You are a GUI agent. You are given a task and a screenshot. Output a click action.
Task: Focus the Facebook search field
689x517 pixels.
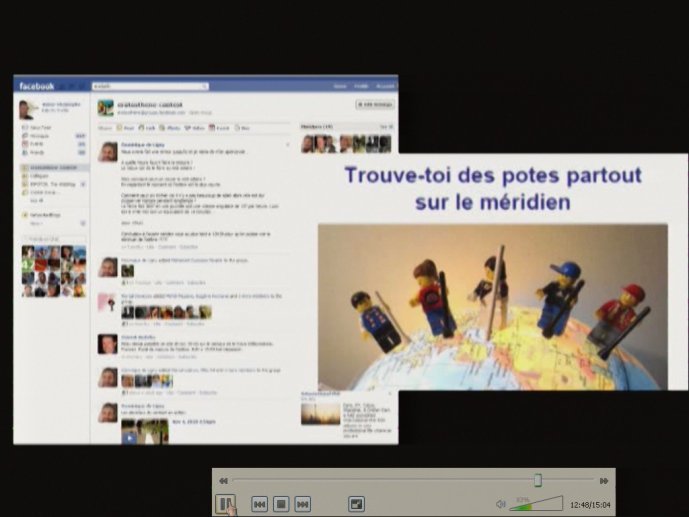[150, 86]
